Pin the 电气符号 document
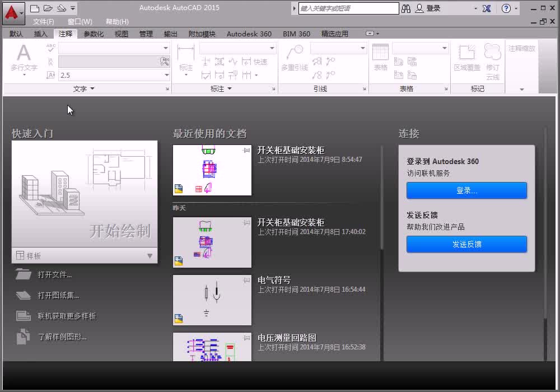The height and width of the screenshot is (392, 560). pos(246,280)
